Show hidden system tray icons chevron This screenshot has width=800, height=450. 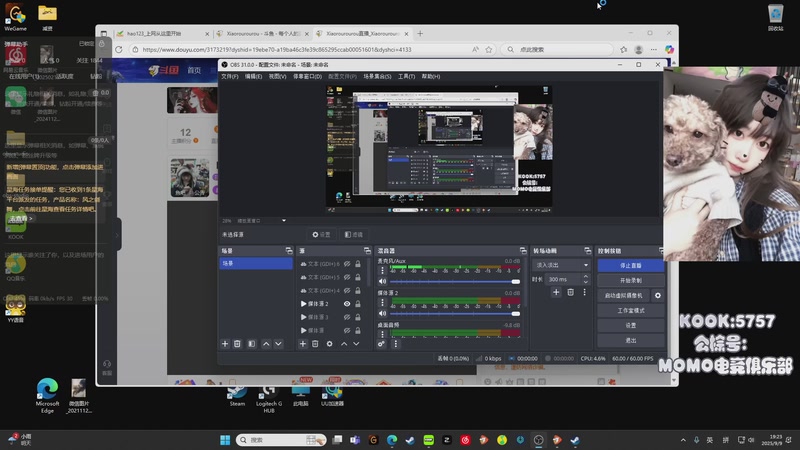683,440
